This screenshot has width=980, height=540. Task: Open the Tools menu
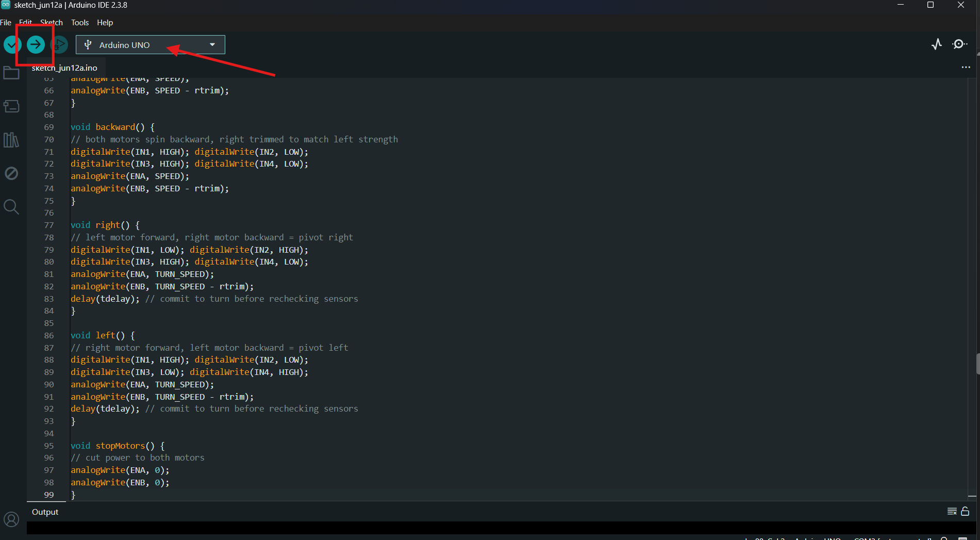click(80, 23)
